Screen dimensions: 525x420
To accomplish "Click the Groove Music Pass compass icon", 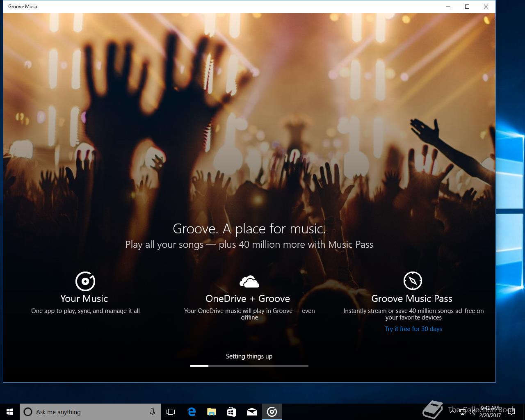I will coord(413,281).
